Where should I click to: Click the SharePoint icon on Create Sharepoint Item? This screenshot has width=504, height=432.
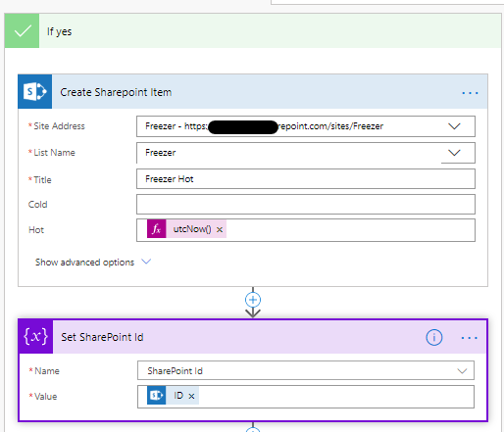[x=35, y=92]
